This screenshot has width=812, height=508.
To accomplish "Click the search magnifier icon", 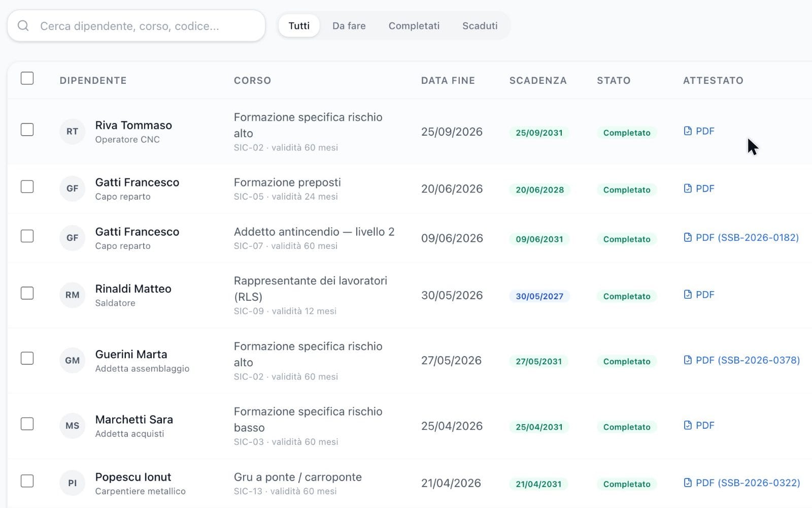I will pos(23,26).
